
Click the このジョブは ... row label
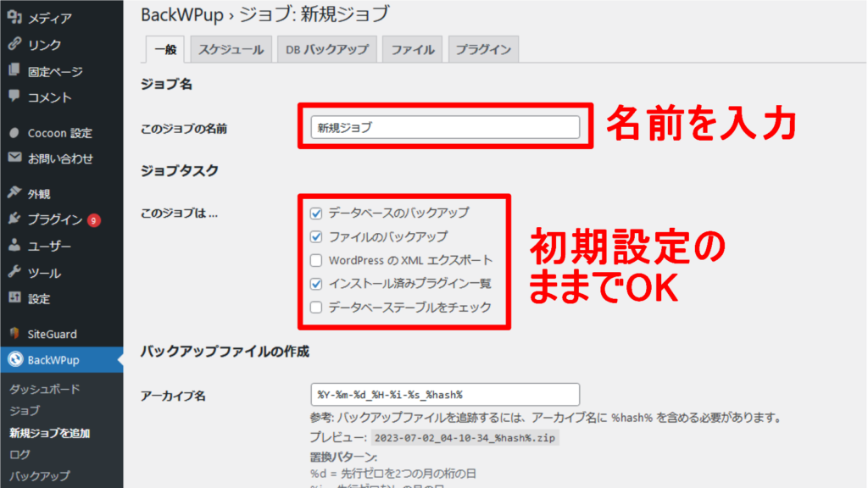tap(180, 213)
